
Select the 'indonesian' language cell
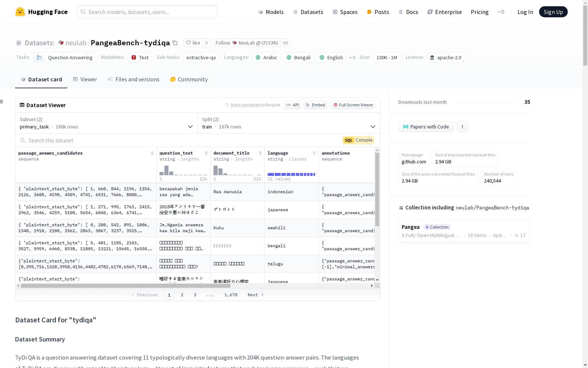(x=291, y=192)
